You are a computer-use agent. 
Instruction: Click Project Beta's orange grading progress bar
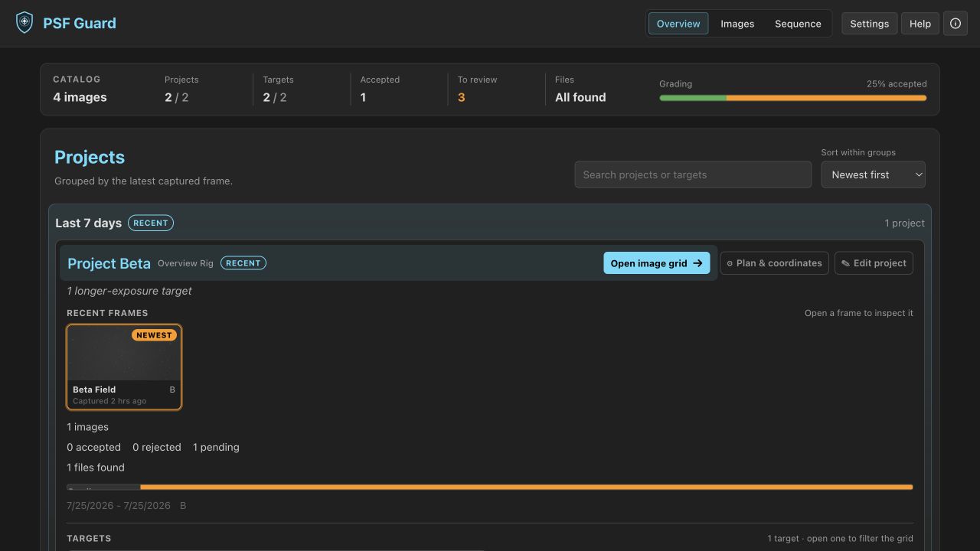[490, 487]
